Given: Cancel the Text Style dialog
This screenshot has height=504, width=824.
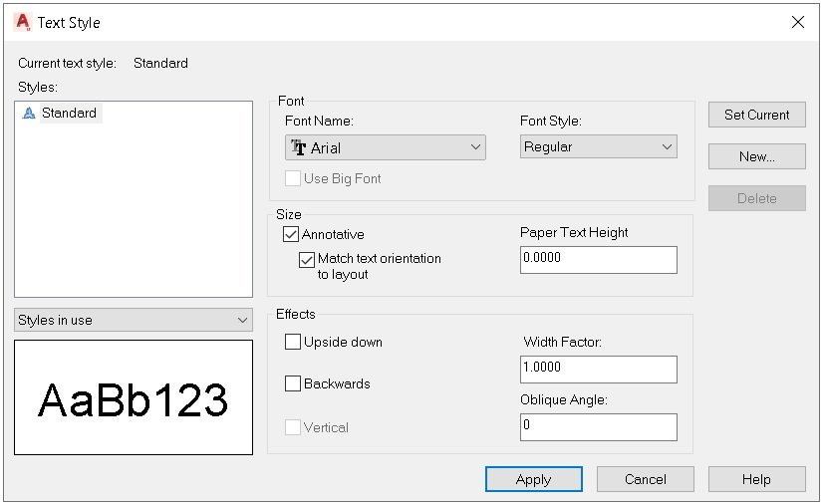Looking at the screenshot, I should tap(646, 479).
